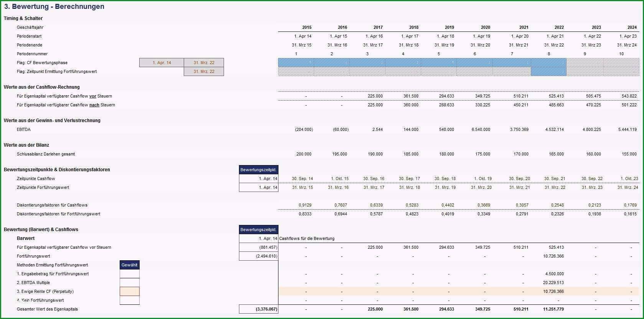Click 'Bewertung (Barwert) & Cashflows' heading
The image size is (644, 319).
tap(41, 230)
